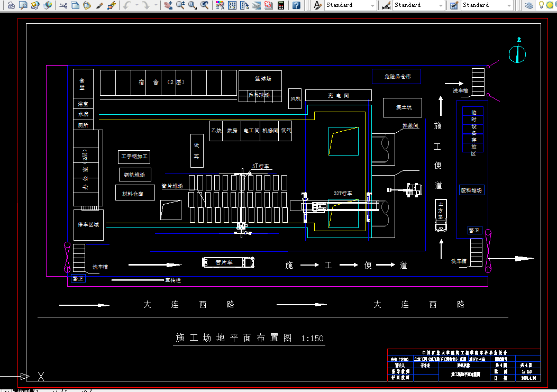Select the Zoom Realtime magnifier

[180, 5]
